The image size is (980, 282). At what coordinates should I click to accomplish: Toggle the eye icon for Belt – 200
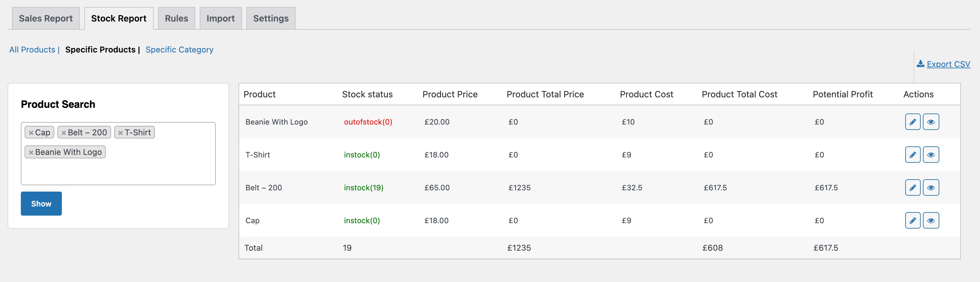click(x=931, y=187)
